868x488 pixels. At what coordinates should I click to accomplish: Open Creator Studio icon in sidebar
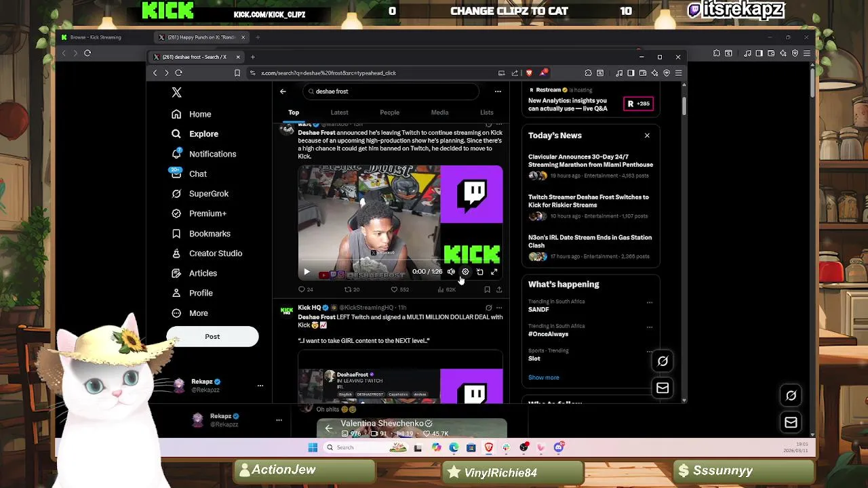point(176,253)
